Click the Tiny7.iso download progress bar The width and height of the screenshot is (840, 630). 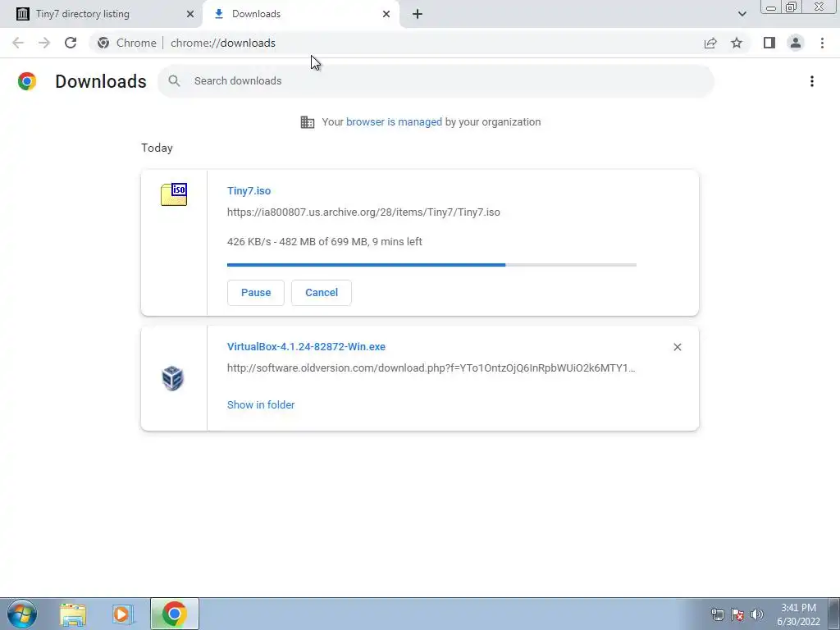pos(431,265)
